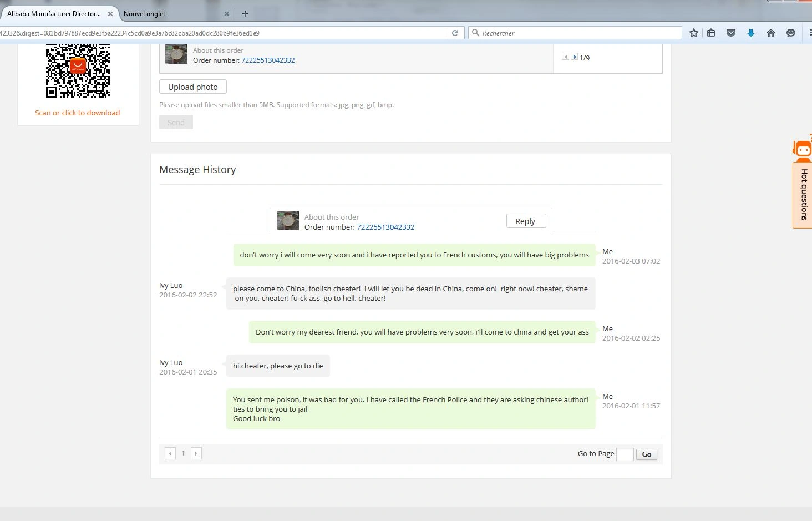The height and width of the screenshot is (521, 812).
Task: Select the Alibaba Manufacturer Directory tab
Action: (54, 13)
